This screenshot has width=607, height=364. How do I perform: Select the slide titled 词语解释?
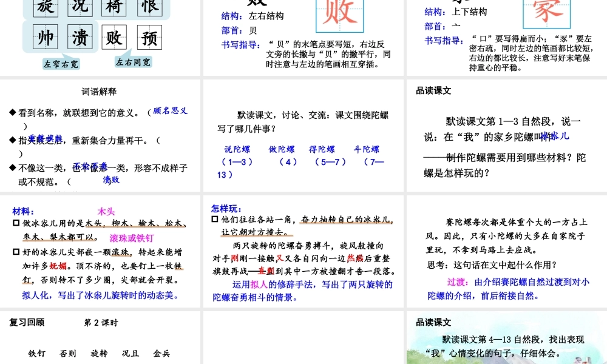(x=100, y=135)
